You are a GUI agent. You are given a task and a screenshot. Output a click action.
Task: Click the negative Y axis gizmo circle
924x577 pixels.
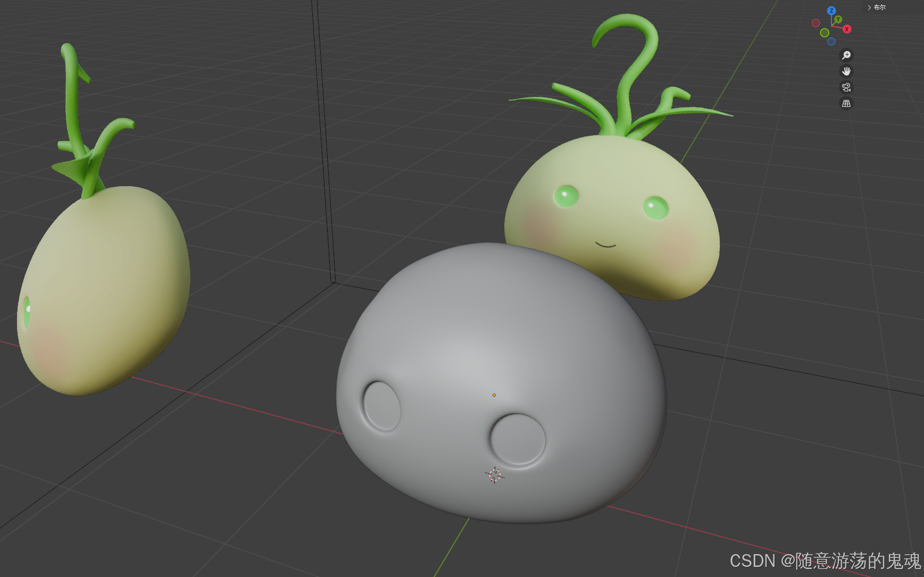pyautogui.click(x=825, y=33)
